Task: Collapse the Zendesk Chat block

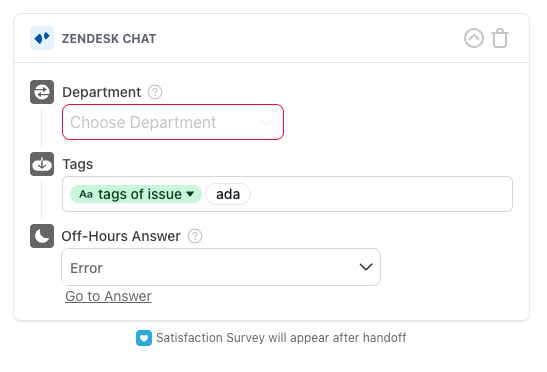Action: point(474,38)
